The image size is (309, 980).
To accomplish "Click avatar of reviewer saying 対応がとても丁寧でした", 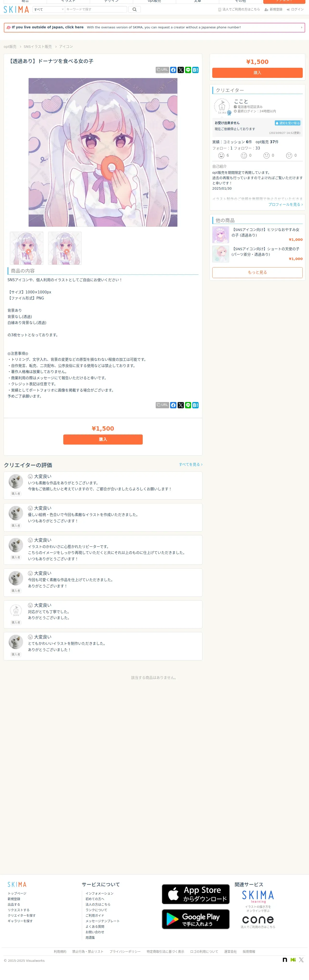I will [16, 610].
